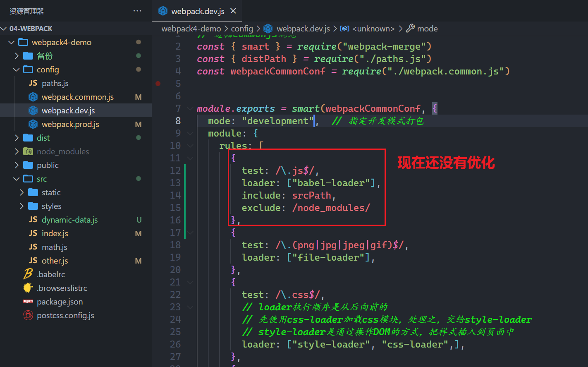
Task: Click webpack icon beside webpack.prod.js
Action: point(33,124)
